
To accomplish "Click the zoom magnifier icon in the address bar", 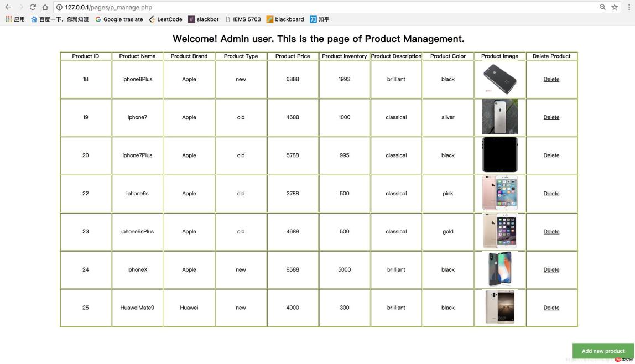I will 602,7.
